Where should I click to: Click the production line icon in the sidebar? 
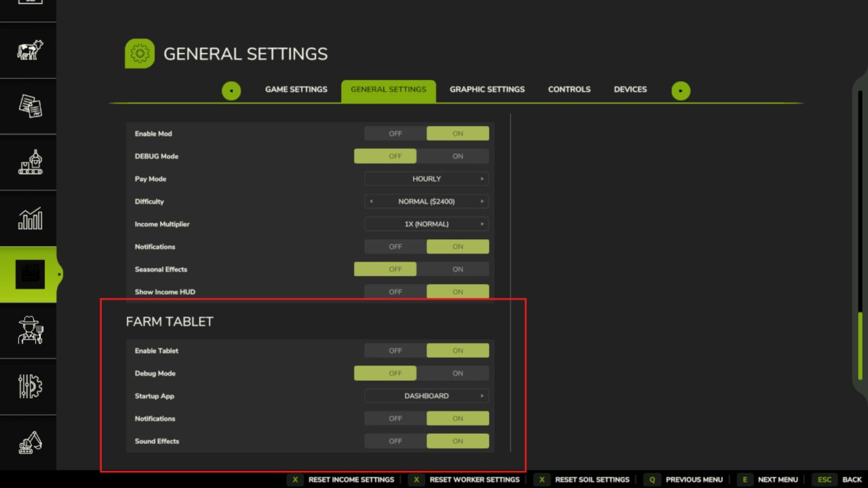click(28, 162)
